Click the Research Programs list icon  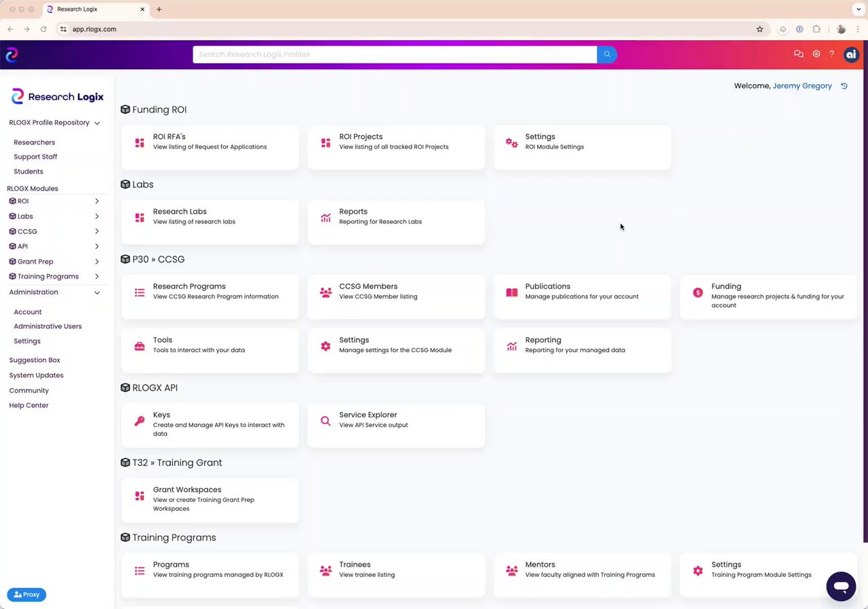(140, 293)
